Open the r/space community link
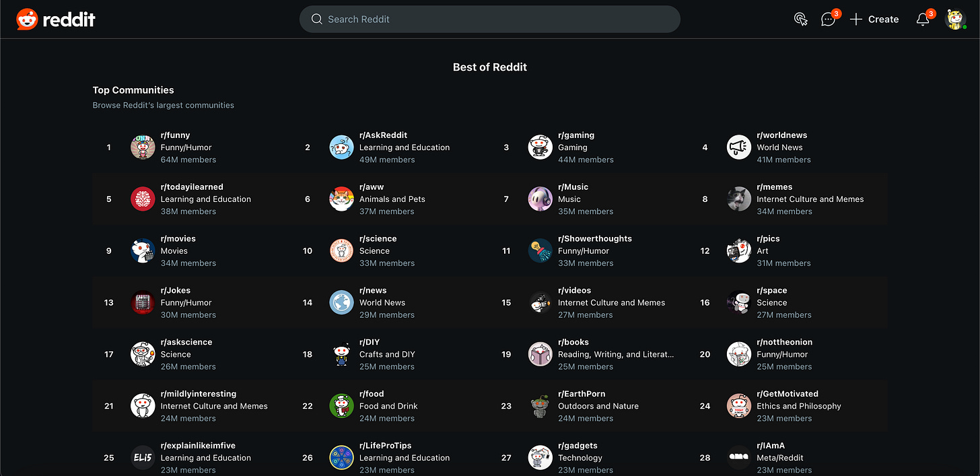980x476 pixels. pyautogui.click(x=771, y=291)
